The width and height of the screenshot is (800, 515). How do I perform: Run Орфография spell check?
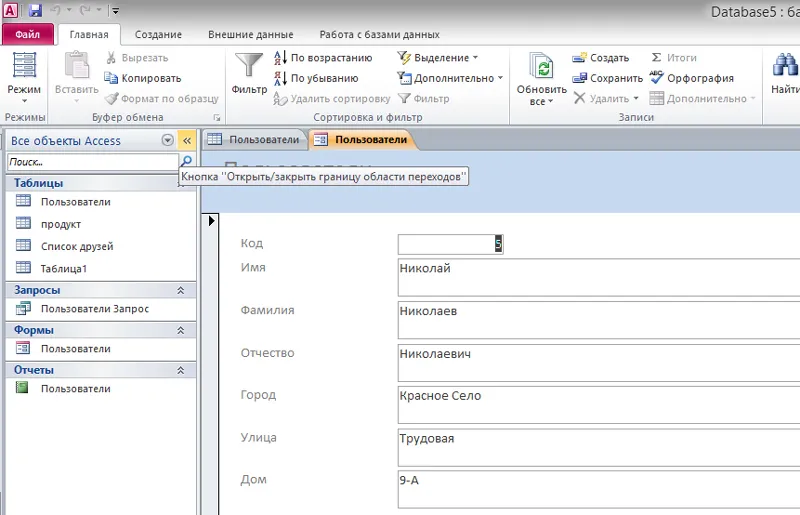pos(692,78)
